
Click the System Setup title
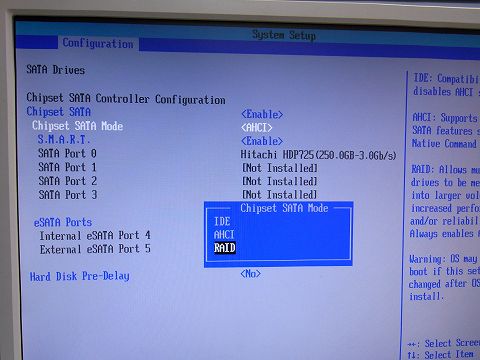(x=284, y=35)
